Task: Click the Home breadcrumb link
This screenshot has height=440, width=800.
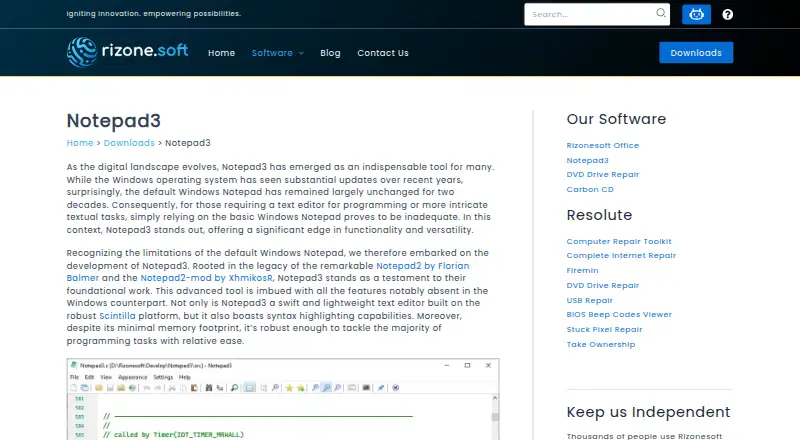Action: point(80,143)
